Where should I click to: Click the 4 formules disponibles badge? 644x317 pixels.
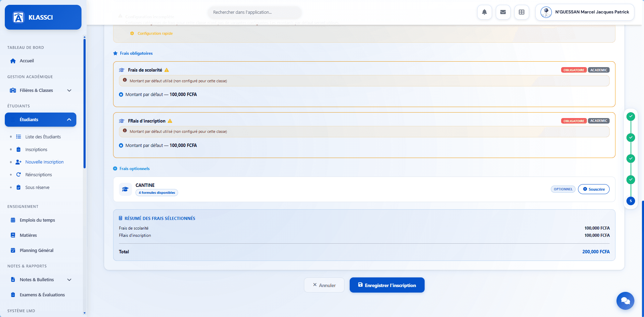click(x=157, y=193)
